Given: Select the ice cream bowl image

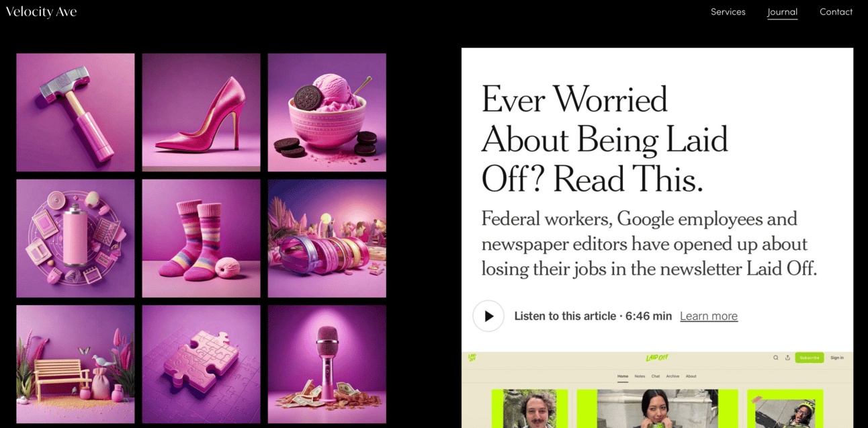Looking at the screenshot, I should 327,112.
